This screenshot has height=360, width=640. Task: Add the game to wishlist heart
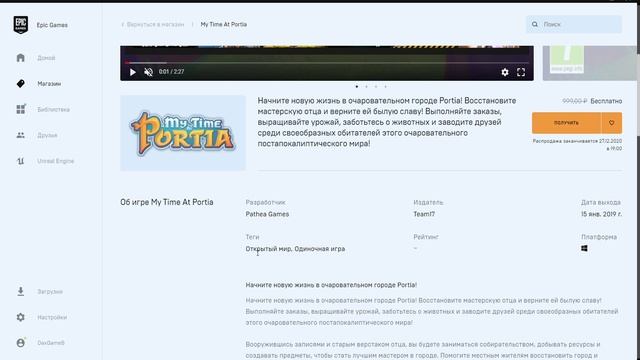click(x=611, y=123)
